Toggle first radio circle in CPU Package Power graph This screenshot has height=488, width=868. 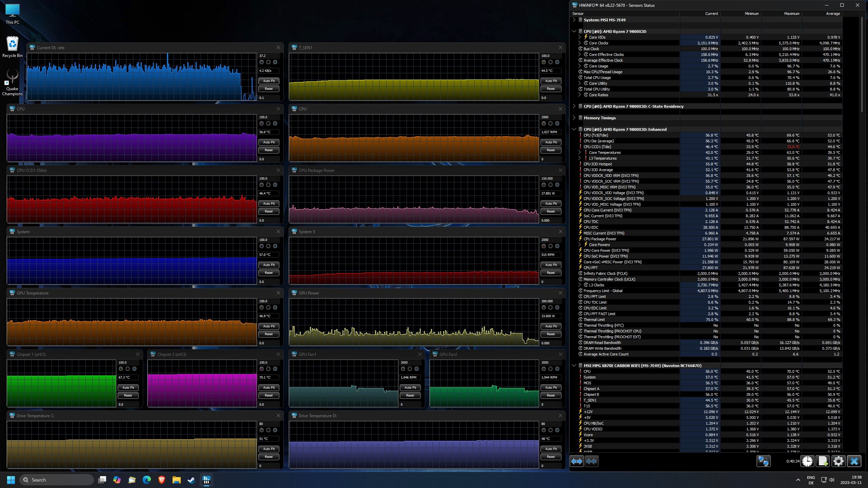point(544,185)
